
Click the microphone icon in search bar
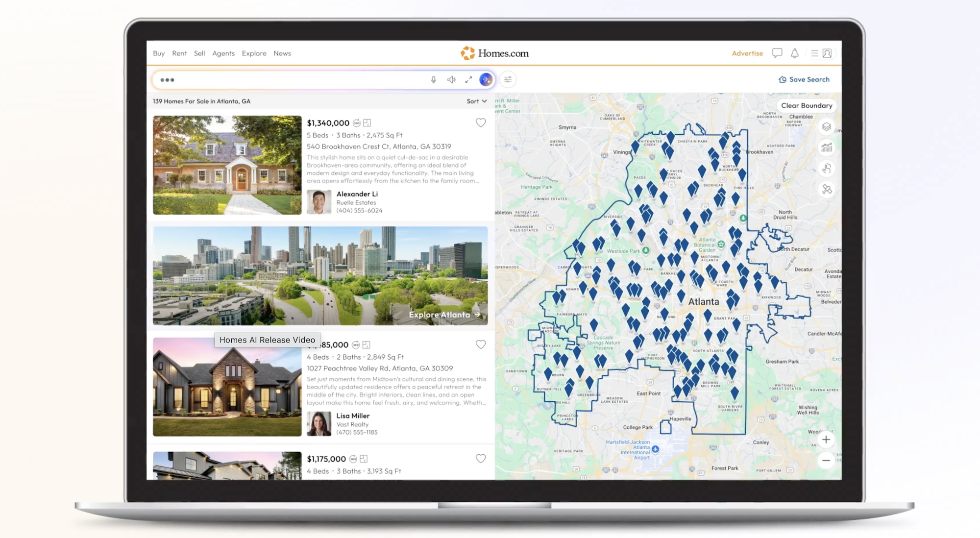433,80
